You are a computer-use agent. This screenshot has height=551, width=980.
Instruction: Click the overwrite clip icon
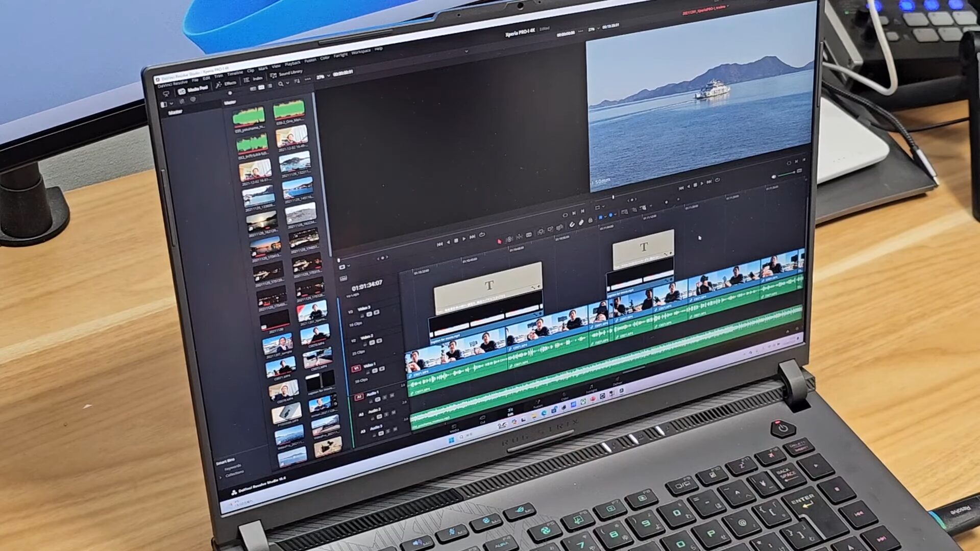(x=550, y=229)
